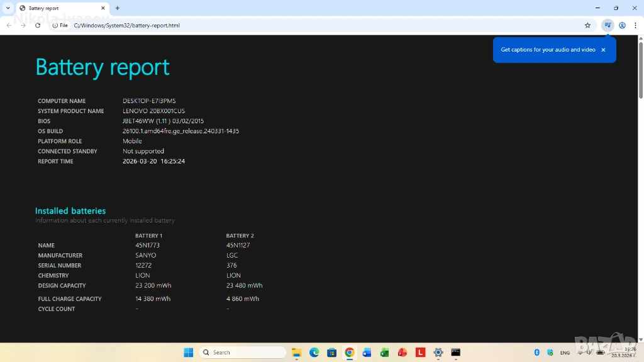The image size is (644, 362).
Task: Click the File site info chip
Action: 60,25
